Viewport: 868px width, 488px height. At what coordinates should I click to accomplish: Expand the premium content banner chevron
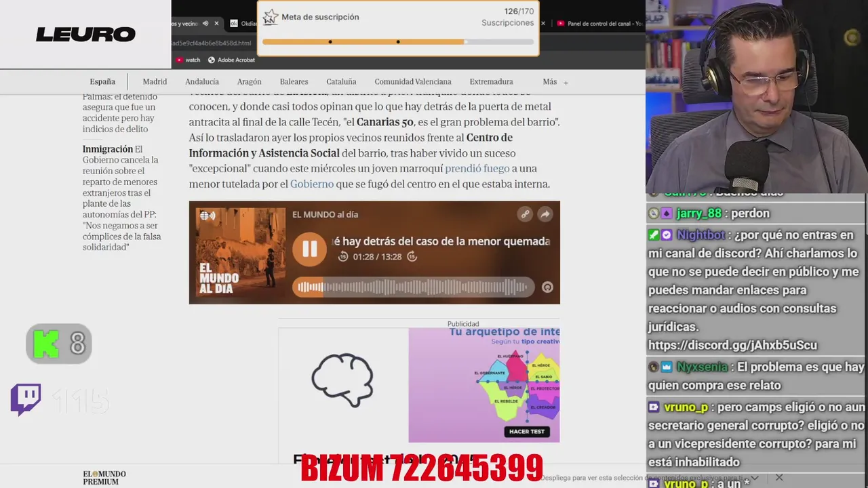pyautogui.click(x=755, y=478)
